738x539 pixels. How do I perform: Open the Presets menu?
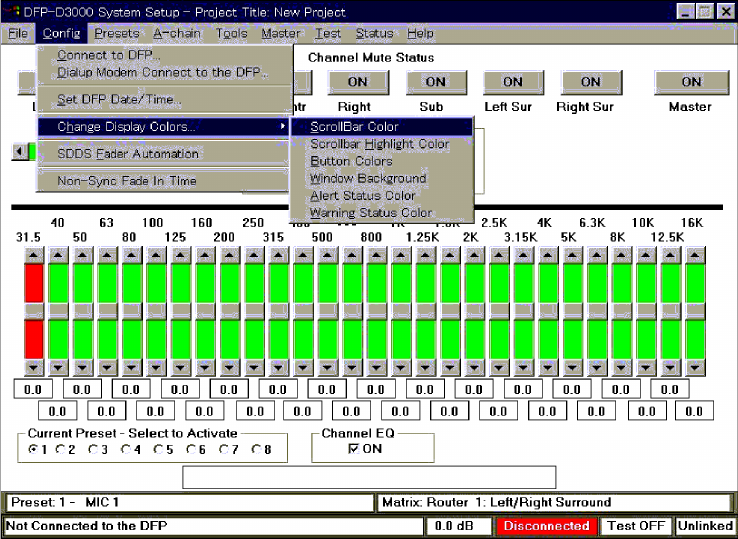coord(116,33)
